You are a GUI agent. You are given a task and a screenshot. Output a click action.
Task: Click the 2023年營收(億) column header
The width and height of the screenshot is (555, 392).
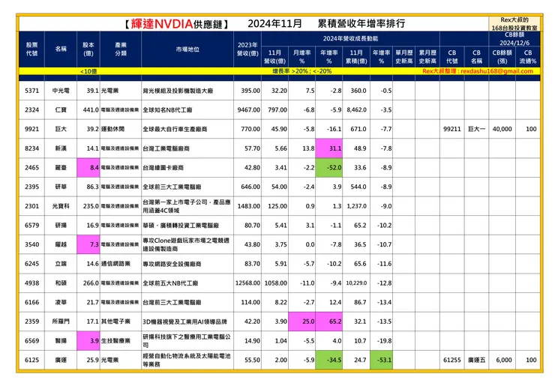pyautogui.click(x=247, y=49)
